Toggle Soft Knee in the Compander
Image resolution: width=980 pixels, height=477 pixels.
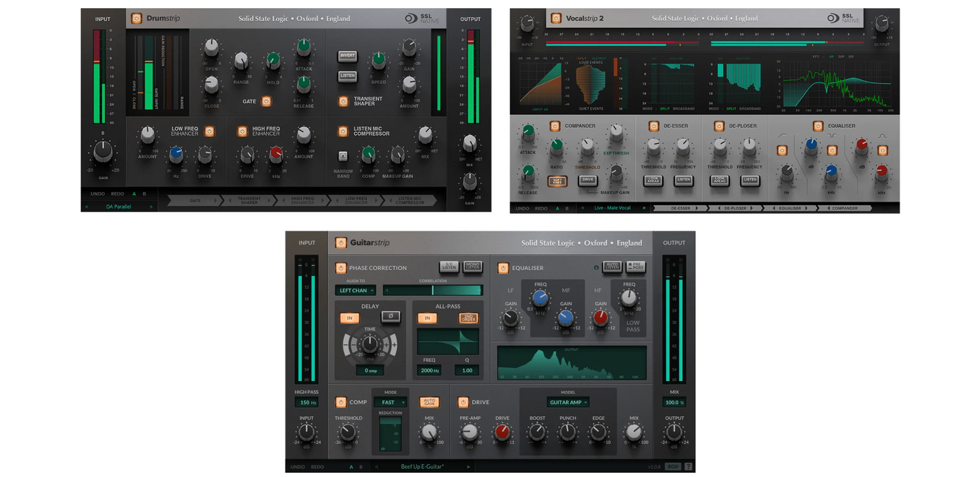557,181
